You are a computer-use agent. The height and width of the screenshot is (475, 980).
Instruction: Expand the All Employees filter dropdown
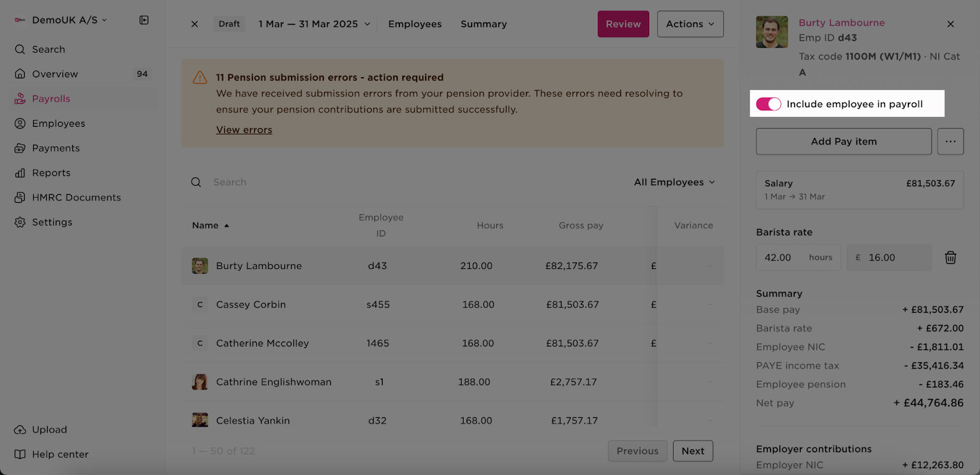[674, 182]
